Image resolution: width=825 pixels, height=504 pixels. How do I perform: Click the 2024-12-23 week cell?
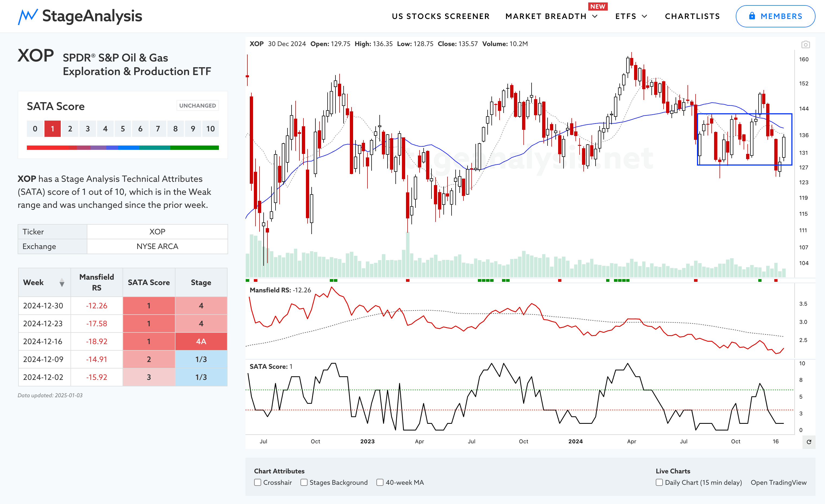44,324
